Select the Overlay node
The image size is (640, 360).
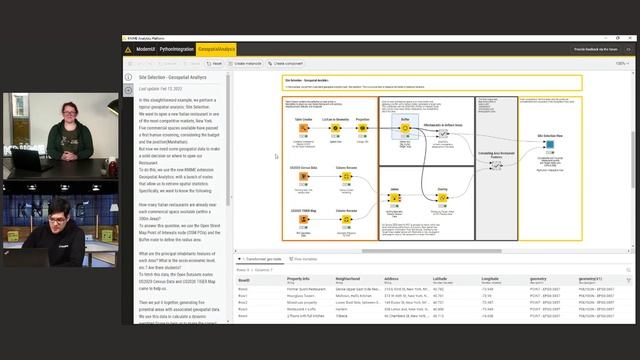442,198
